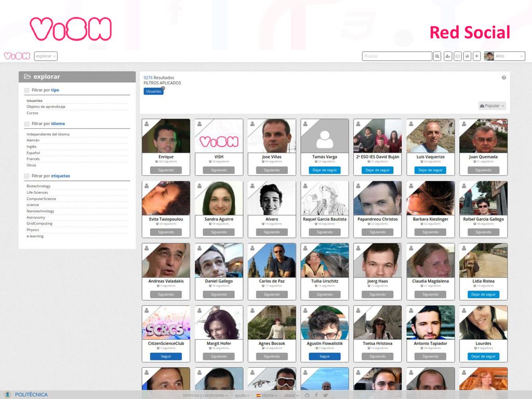Image resolution: width=532 pixels, height=399 pixels.
Task: Open ViSH user logo thumbnail card
Action: click(219, 136)
